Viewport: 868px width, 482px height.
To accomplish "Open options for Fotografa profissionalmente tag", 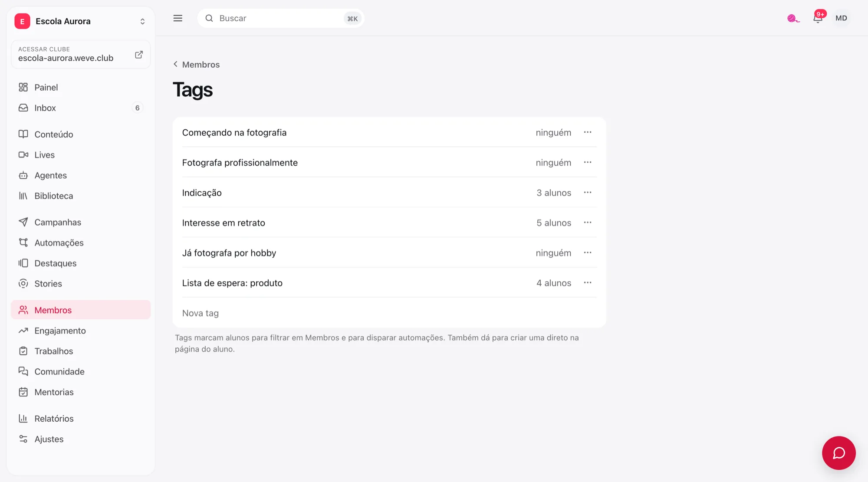I will 588,162.
